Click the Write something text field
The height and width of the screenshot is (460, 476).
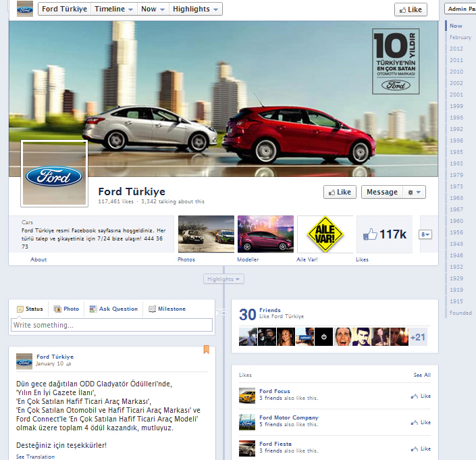111,325
